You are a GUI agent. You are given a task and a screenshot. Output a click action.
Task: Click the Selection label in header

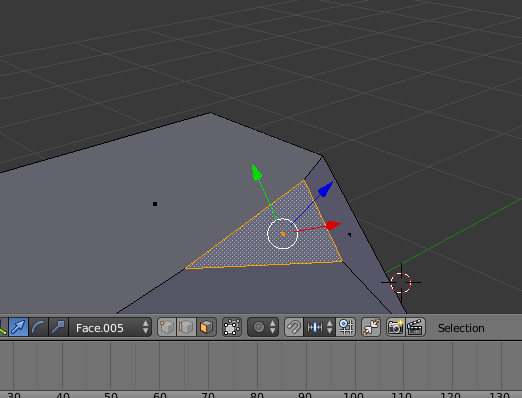(461, 328)
